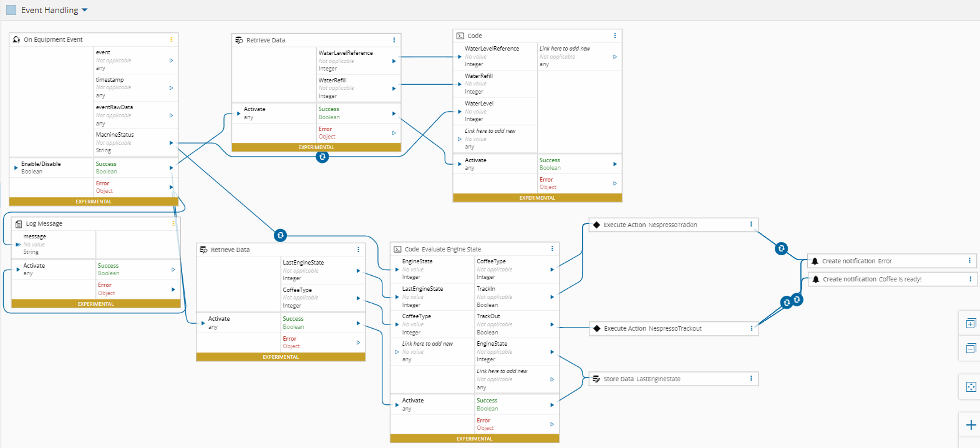The image size is (980, 448).
Task: Click 'Link here to add new' output in top Code
Action: coord(614,57)
